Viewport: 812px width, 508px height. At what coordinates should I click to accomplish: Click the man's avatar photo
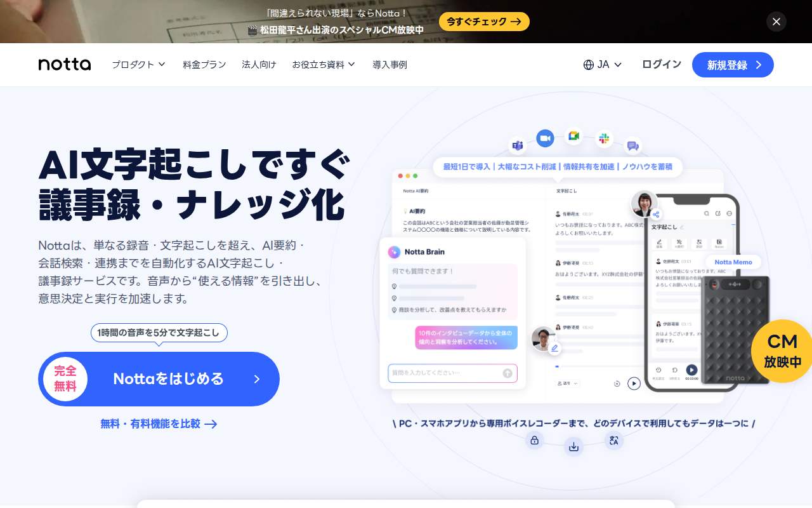(543, 338)
